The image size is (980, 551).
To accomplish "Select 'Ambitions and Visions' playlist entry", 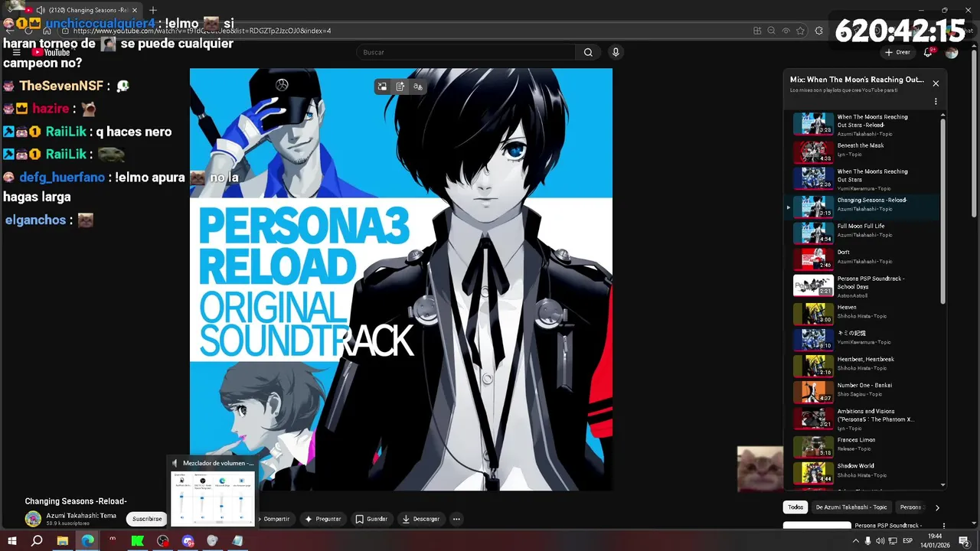I will [x=861, y=418].
